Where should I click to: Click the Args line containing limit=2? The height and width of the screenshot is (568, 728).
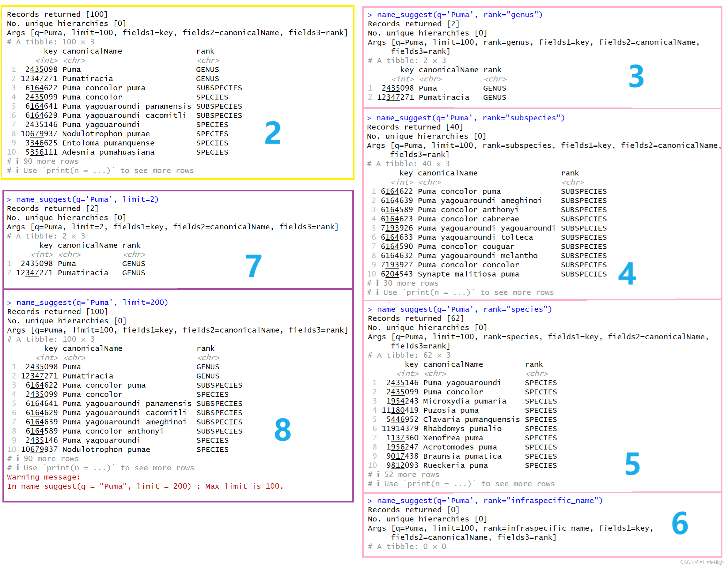[x=173, y=227]
